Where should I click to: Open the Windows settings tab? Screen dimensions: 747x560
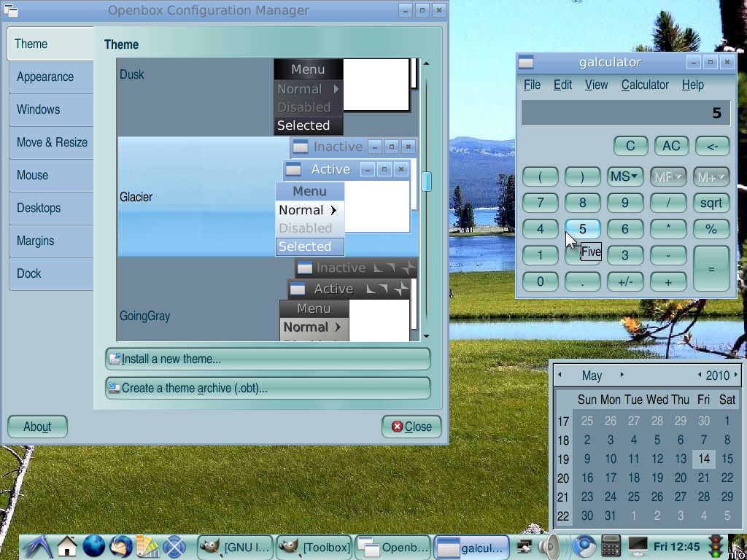51,109
